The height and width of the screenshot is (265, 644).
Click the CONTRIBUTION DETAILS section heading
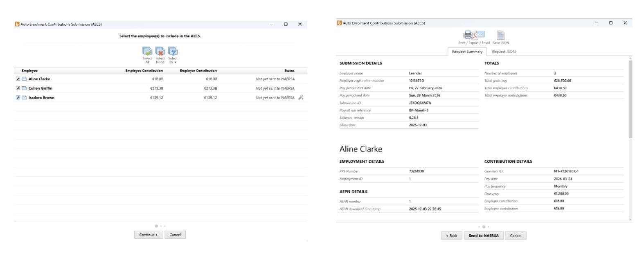pyautogui.click(x=508, y=162)
